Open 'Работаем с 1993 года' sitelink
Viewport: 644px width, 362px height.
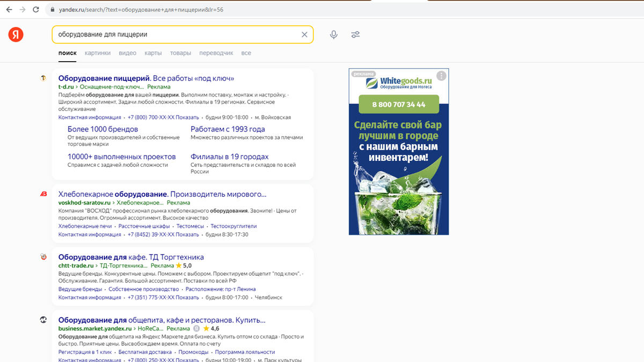tap(228, 129)
